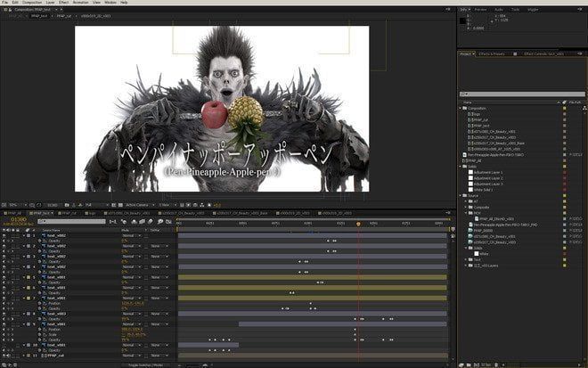Click the current time indicator on timeline ruler
This screenshot has width=588, height=368.
coord(358,224)
